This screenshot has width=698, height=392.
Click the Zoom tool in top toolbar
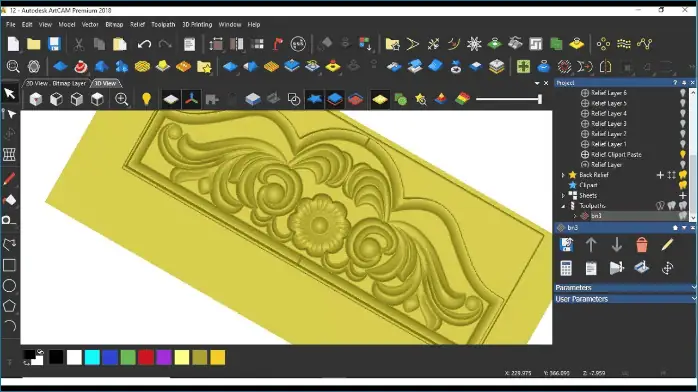(x=13, y=67)
